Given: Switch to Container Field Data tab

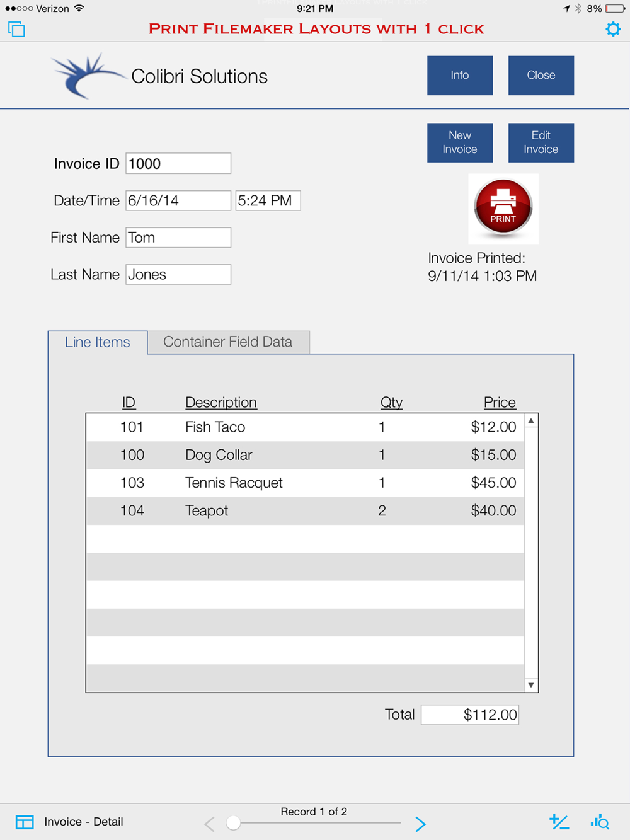Looking at the screenshot, I should tap(228, 342).
